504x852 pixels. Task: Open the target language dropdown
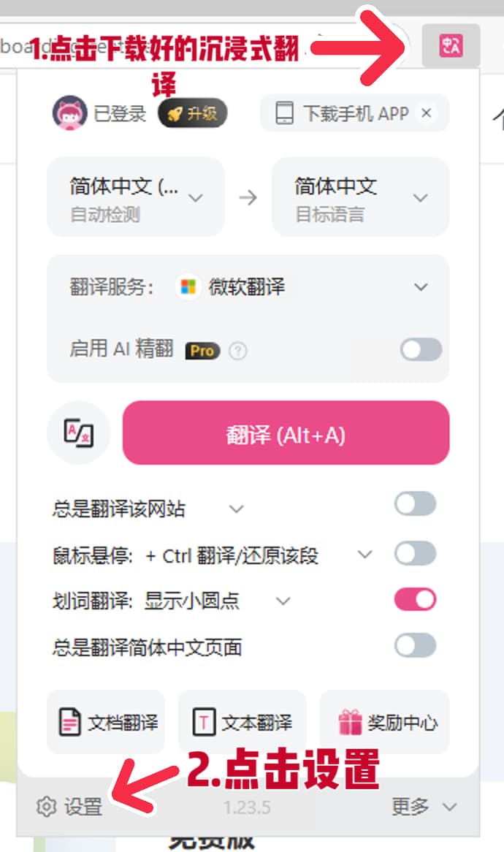[x=360, y=197]
